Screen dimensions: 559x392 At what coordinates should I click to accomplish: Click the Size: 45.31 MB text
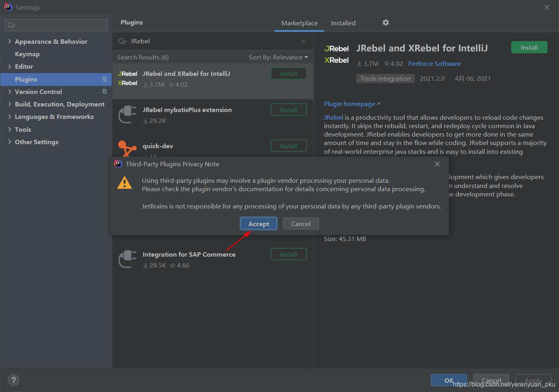point(345,239)
